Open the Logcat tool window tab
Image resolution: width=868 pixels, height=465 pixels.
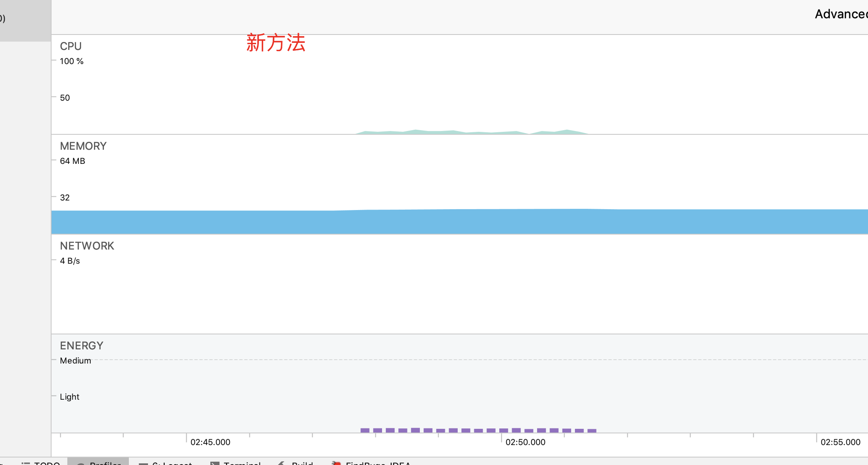pos(165,463)
